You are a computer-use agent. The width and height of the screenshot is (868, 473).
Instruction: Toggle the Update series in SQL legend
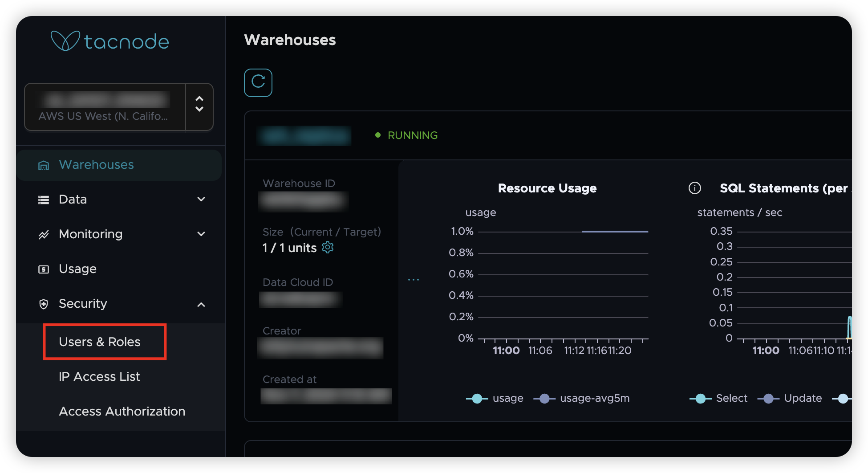pyautogui.click(x=790, y=398)
